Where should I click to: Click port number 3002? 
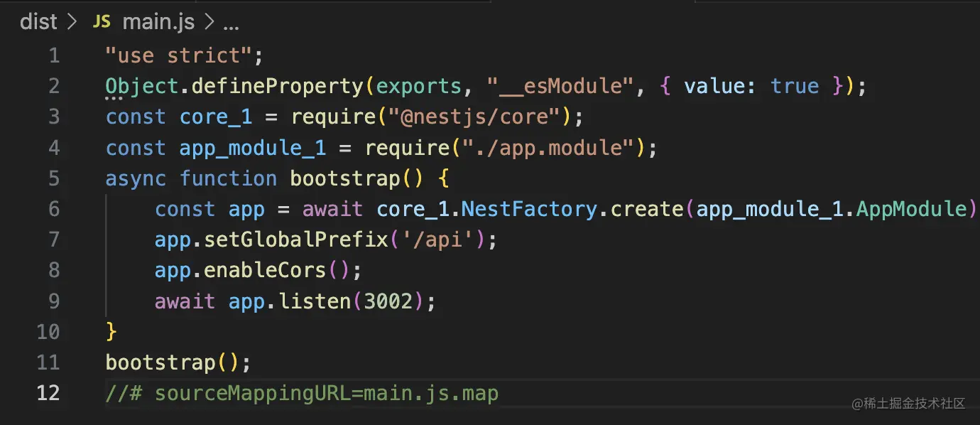click(x=388, y=301)
